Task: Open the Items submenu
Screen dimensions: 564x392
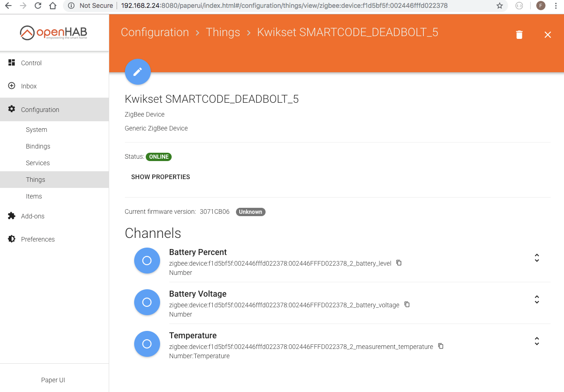Action: click(55, 196)
